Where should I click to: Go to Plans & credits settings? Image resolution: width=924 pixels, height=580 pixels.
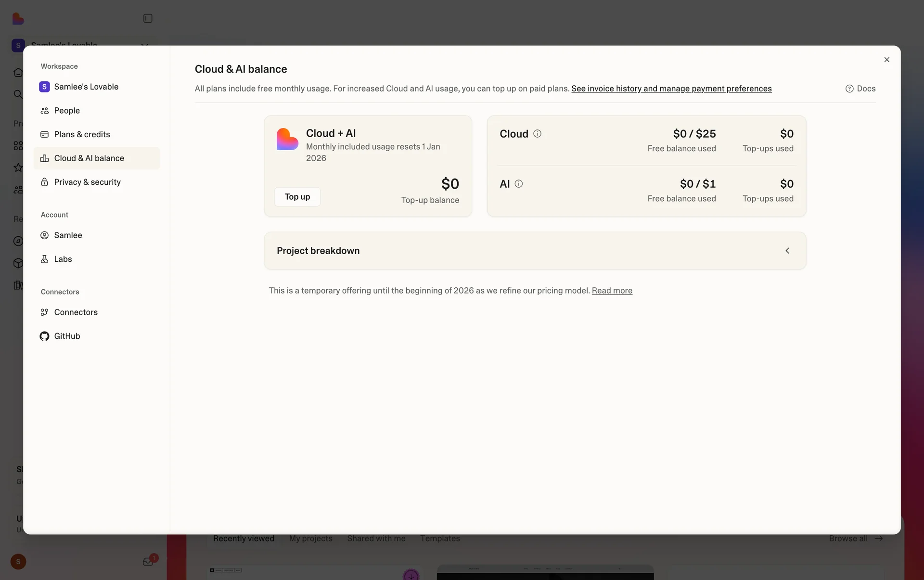82,134
